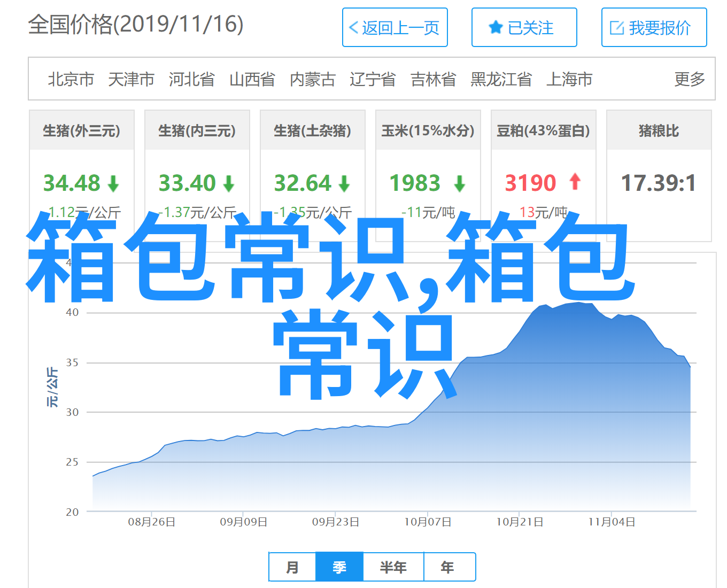Open the 玉米(15%水分) price card
The height and width of the screenshot is (588, 727).
pos(428,176)
